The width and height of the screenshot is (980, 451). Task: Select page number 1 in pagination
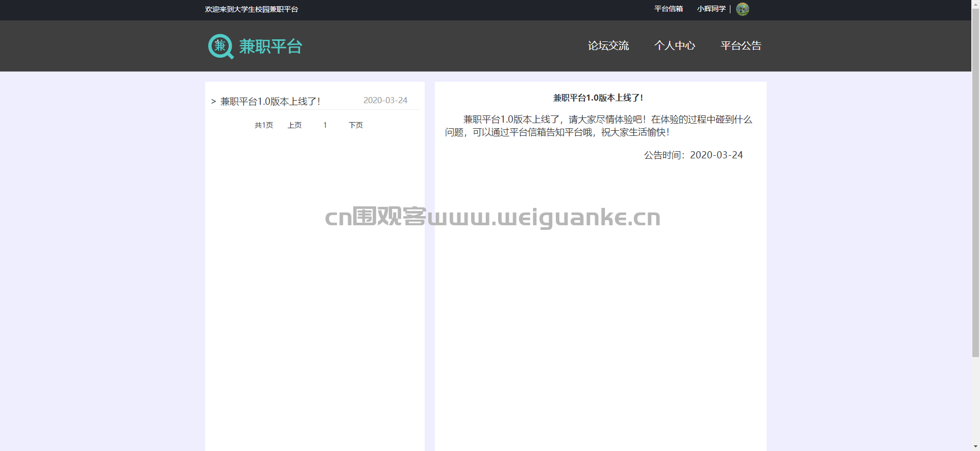click(325, 125)
